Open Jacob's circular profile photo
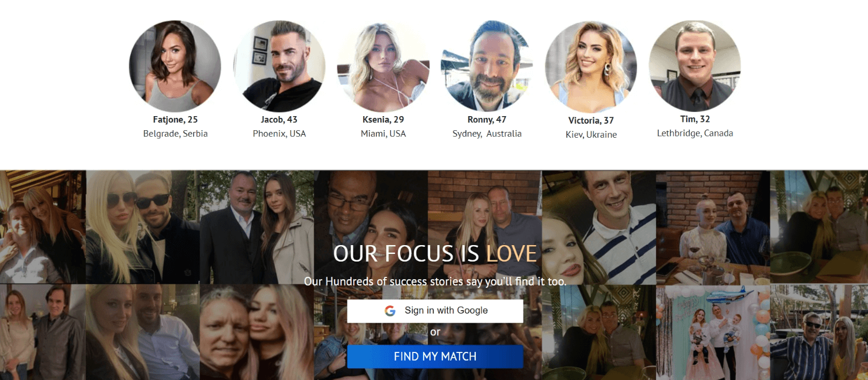 279,66
